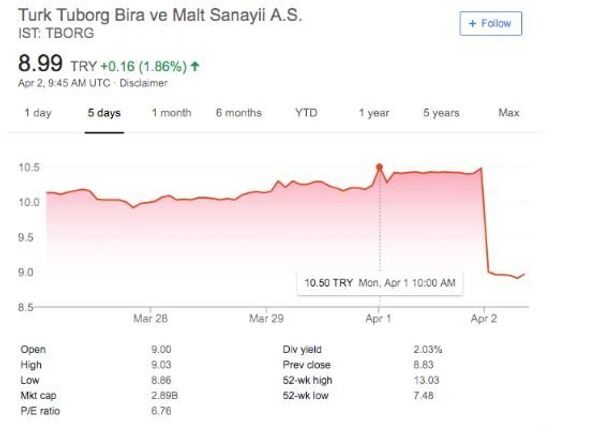Select the 5 days tab
Image resolution: width=600 pixels, height=435 pixels.
click(x=104, y=113)
